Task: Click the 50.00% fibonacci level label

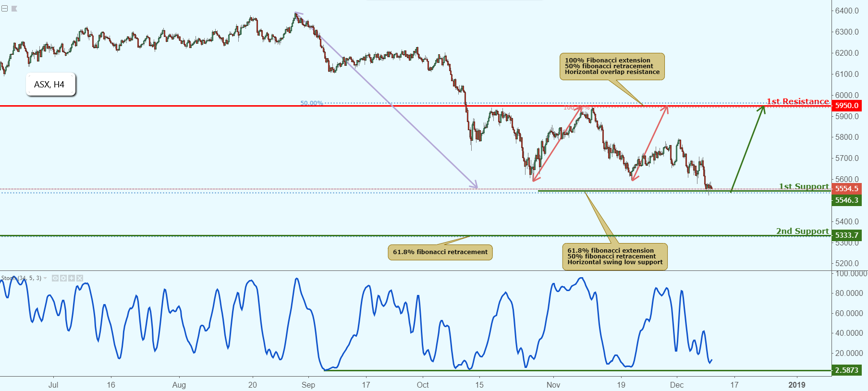Action: [312, 103]
